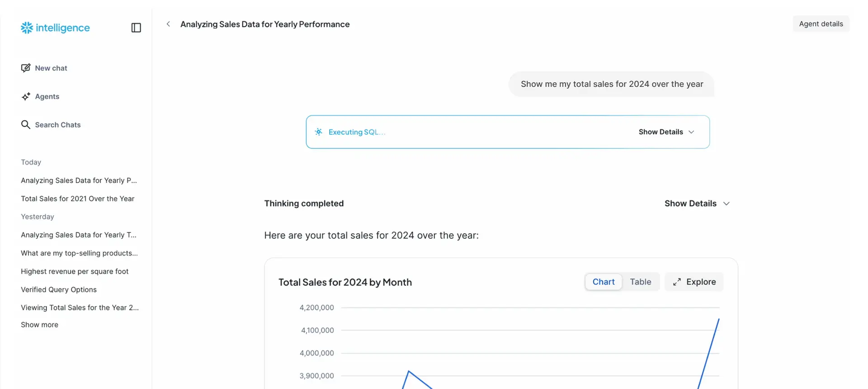Image resolution: width=868 pixels, height=389 pixels.
Task: Click the Explore expand icon on the chart card
Action: click(x=677, y=281)
